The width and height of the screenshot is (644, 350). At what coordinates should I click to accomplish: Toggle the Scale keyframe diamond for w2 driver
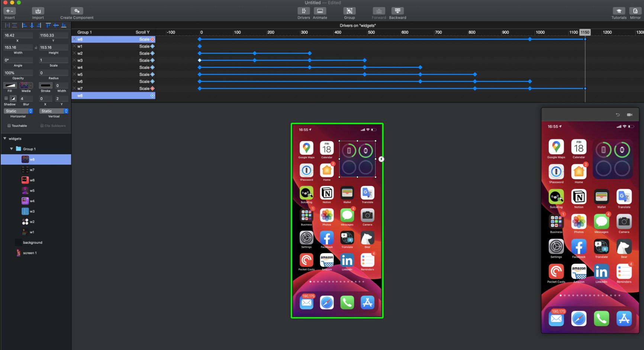[x=152, y=53]
